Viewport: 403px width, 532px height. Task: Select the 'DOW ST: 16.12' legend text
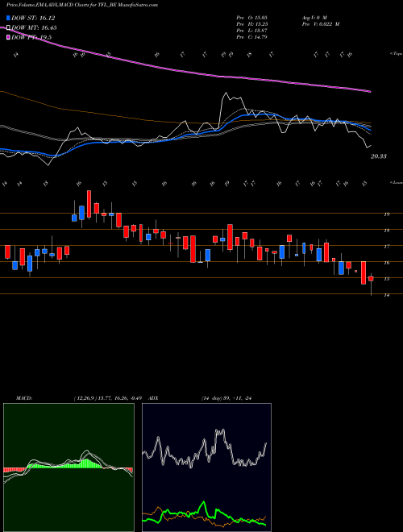tap(33, 18)
